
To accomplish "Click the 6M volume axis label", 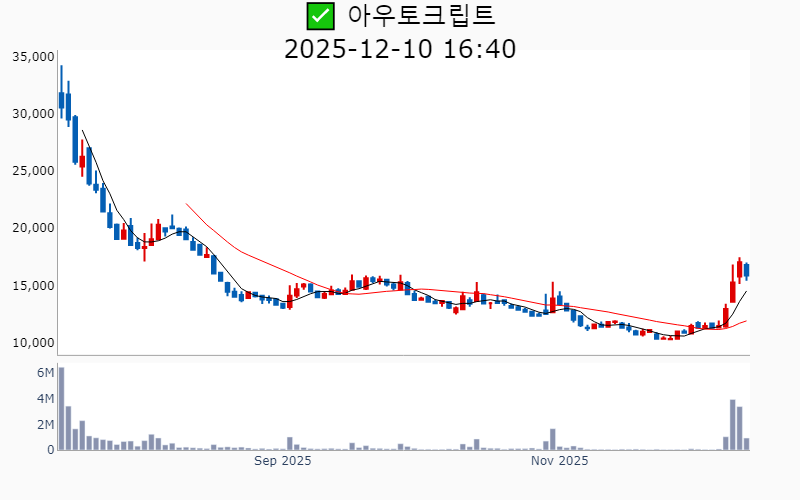I will tap(45, 373).
